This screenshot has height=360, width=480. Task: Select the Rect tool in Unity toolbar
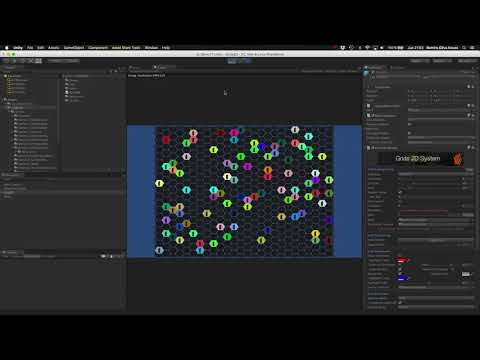pyautogui.click(x=38, y=61)
